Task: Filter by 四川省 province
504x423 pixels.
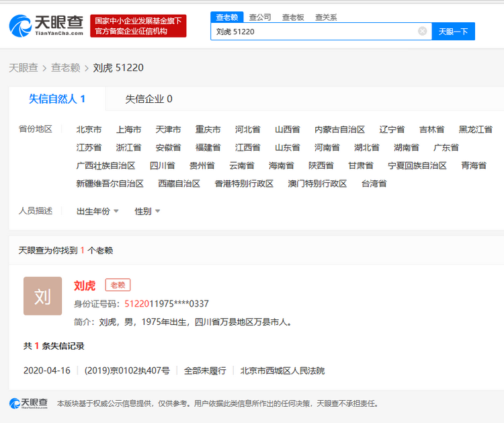Action: click(x=162, y=165)
